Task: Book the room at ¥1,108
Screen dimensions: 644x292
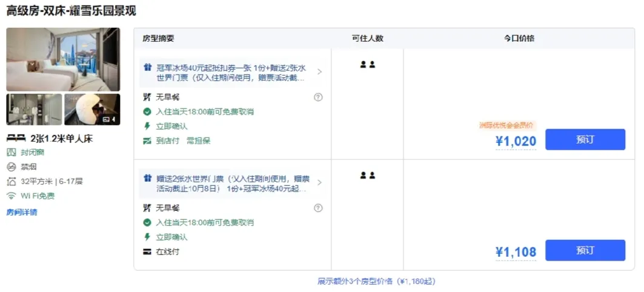Action: click(x=585, y=250)
